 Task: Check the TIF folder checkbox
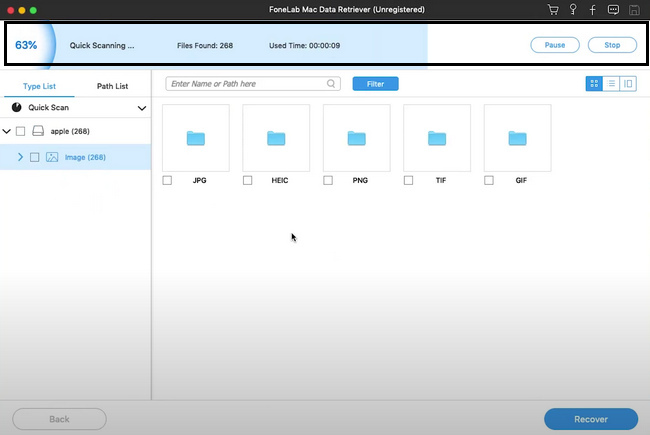click(x=408, y=180)
